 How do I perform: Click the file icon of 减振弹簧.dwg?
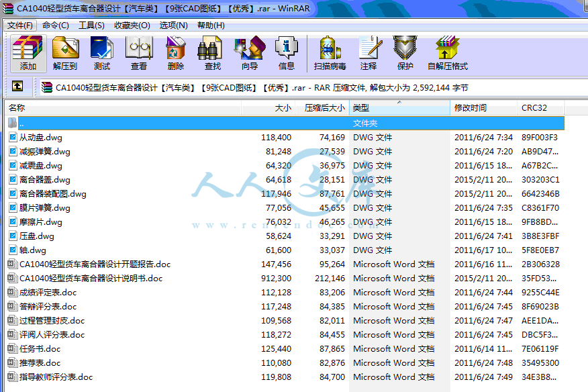tap(13, 151)
